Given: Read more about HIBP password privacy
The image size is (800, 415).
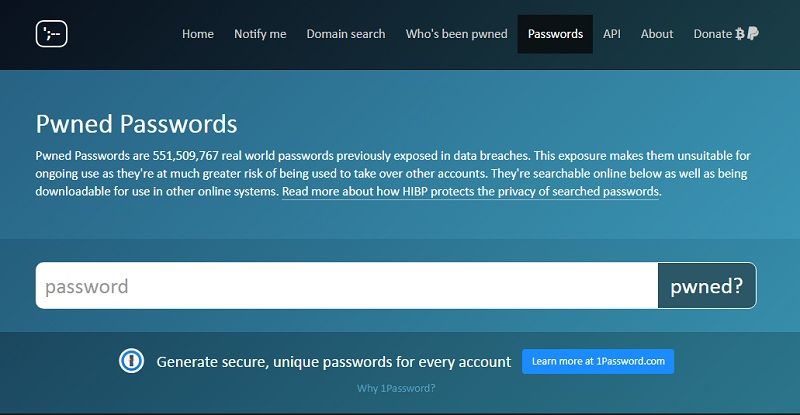Looking at the screenshot, I should click(x=470, y=191).
